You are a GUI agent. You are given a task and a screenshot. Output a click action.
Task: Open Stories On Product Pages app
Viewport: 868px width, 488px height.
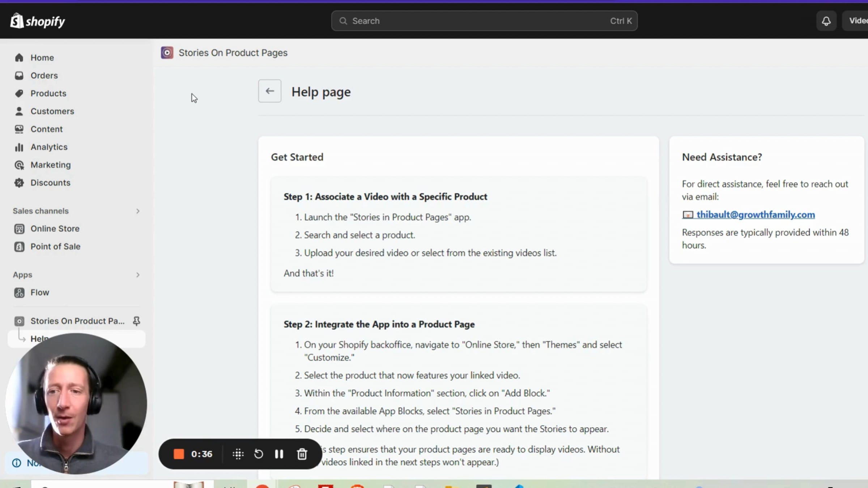click(x=78, y=321)
